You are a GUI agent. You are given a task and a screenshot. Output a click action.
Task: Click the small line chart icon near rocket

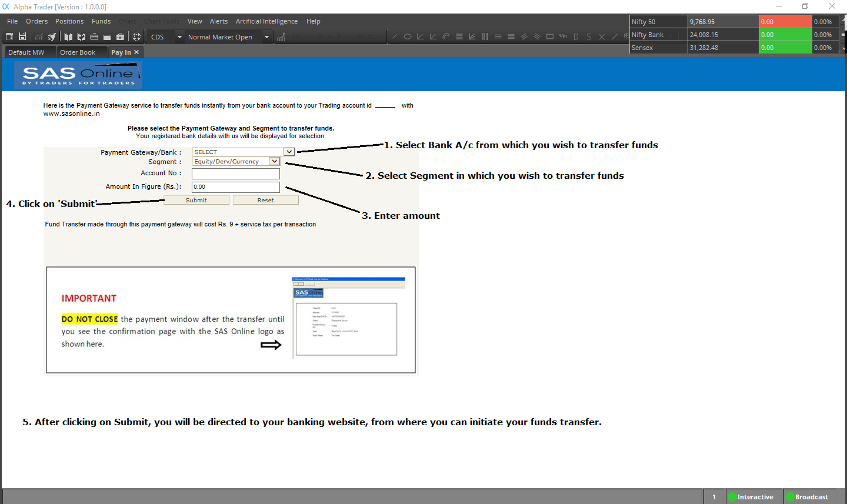(x=39, y=36)
